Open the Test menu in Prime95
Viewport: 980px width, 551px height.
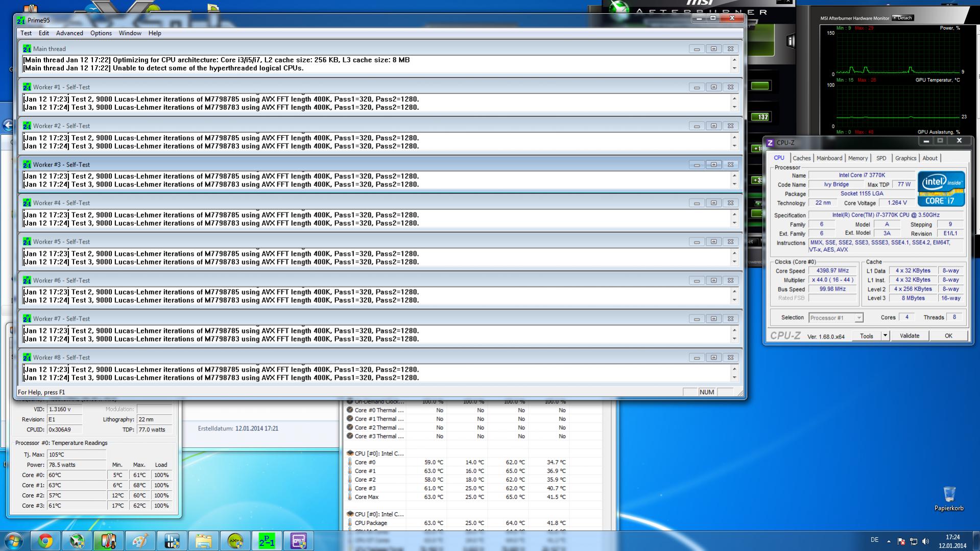(x=26, y=33)
